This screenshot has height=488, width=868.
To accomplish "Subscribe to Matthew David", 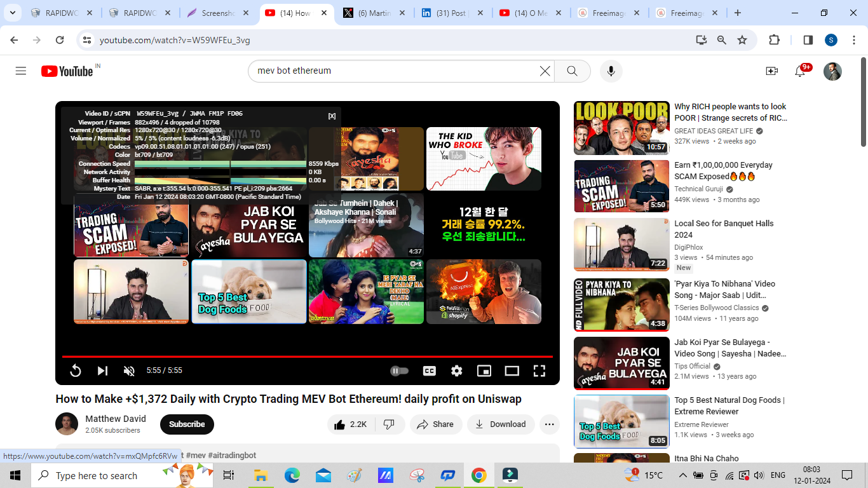I will [187, 424].
